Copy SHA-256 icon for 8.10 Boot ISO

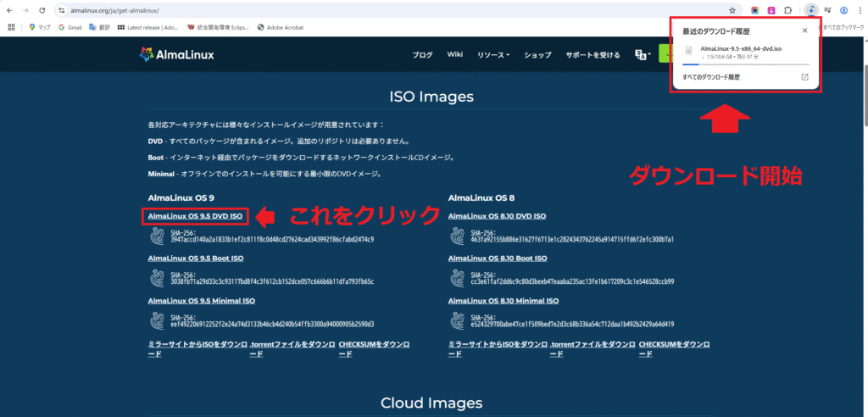[457, 278]
